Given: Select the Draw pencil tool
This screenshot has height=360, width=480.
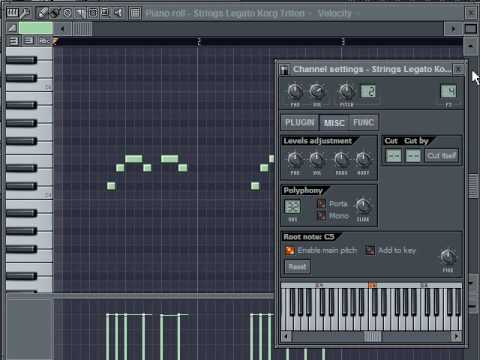Looking at the screenshot, I should (x=42, y=13).
